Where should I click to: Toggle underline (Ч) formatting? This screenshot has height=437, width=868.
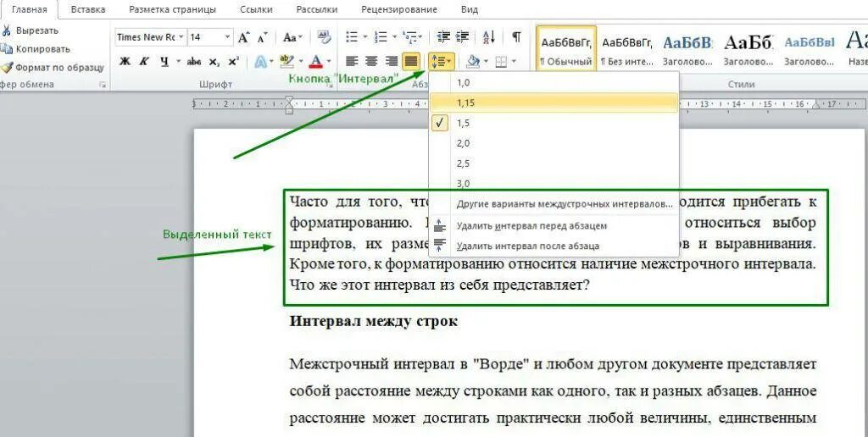coord(164,62)
